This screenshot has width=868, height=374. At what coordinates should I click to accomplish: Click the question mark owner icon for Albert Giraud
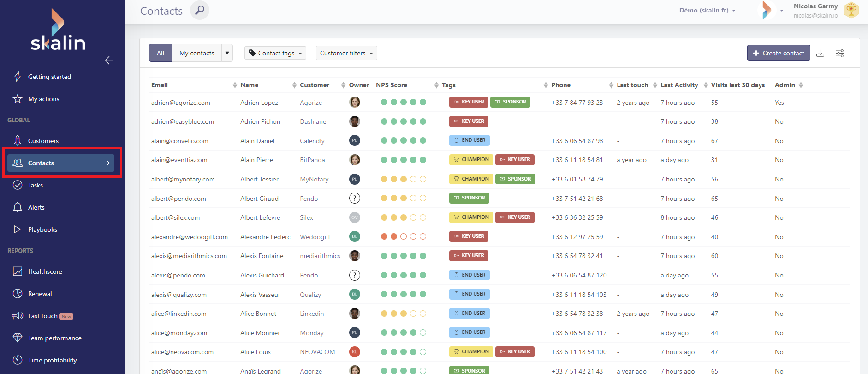click(x=354, y=198)
